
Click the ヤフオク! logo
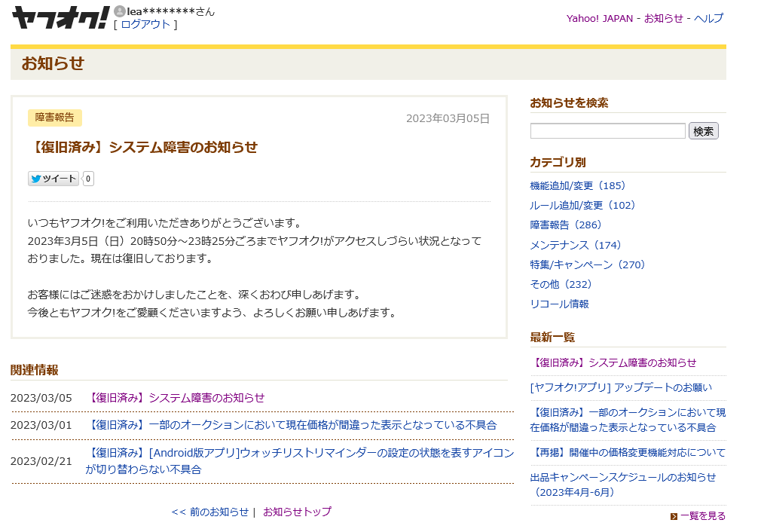pyautogui.click(x=60, y=18)
